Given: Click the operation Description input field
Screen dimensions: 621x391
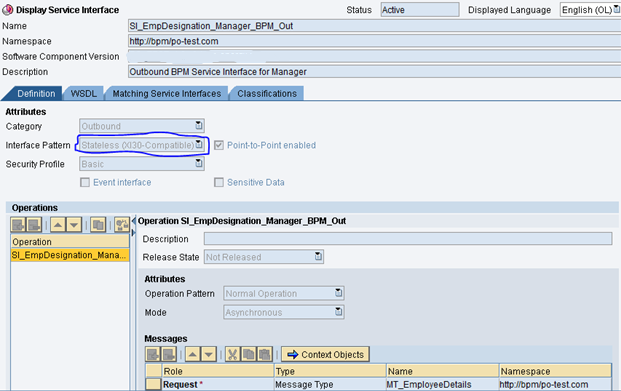Looking at the screenshot, I should [408, 238].
